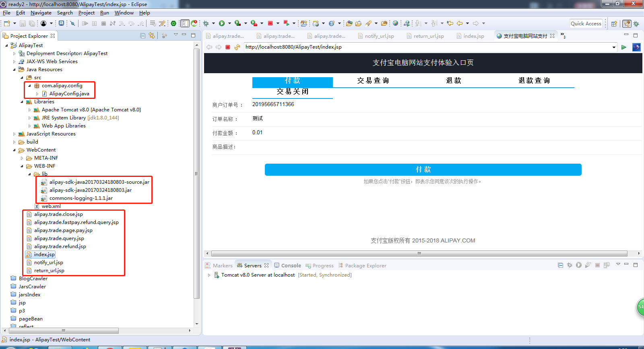Click browser forward arrow icon

tap(219, 47)
